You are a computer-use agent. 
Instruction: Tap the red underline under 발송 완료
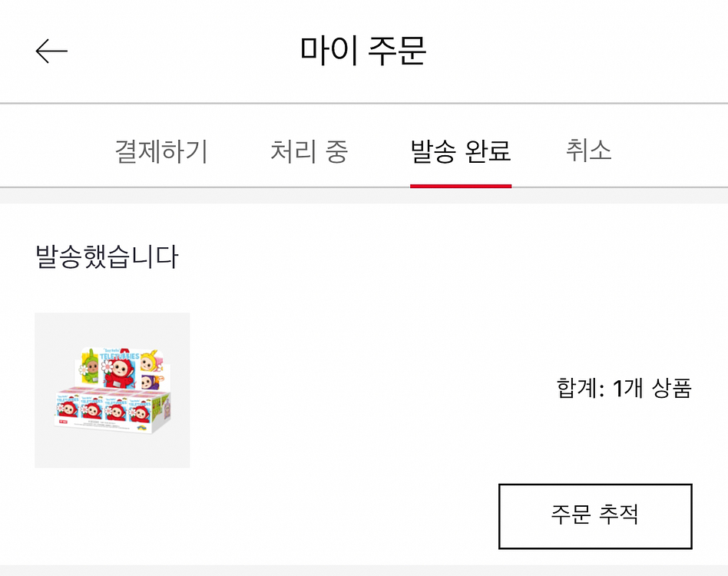pyautogui.click(x=461, y=186)
